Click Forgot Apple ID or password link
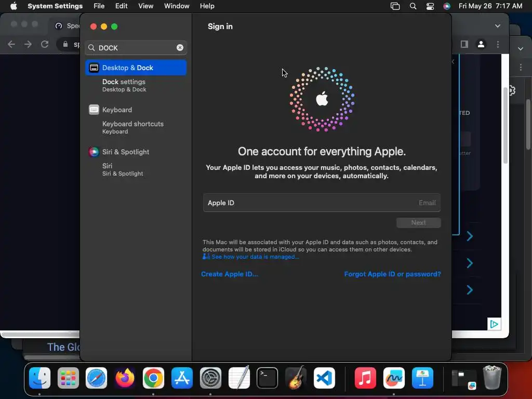The image size is (532, 399). (393, 274)
